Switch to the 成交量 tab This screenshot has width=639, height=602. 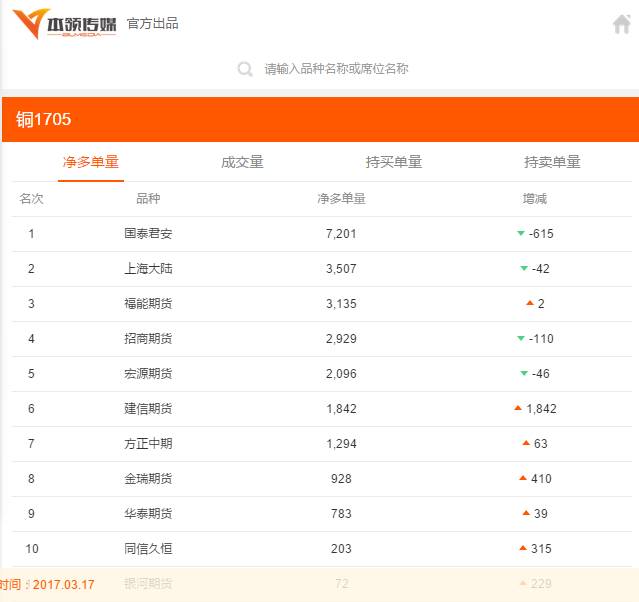(242, 162)
